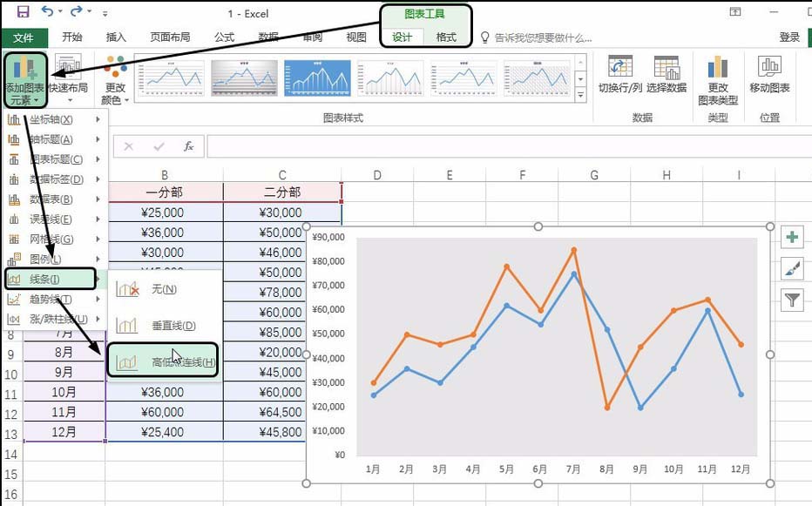Open the 数据标签(D) submenu
The height and width of the screenshot is (506, 812).
pyautogui.click(x=54, y=179)
